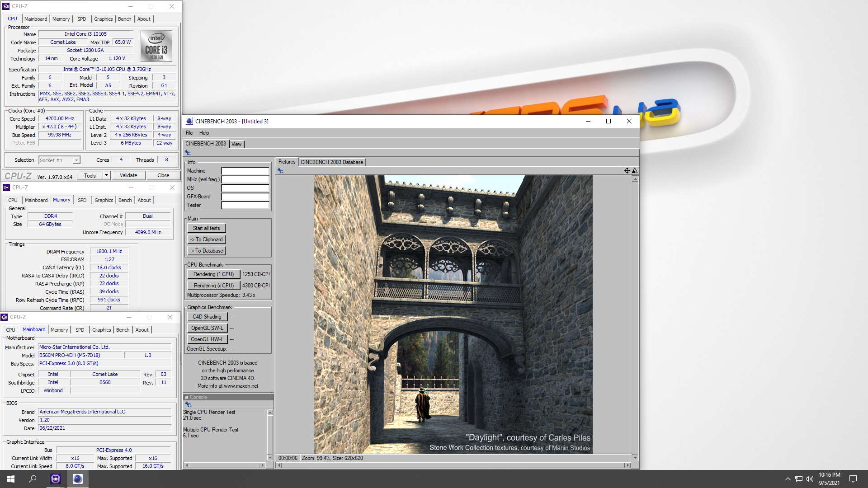Click the pin icon under the CINEBENCH 2003 tab
Image resolution: width=868 pixels, height=488 pixels.
click(188, 153)
